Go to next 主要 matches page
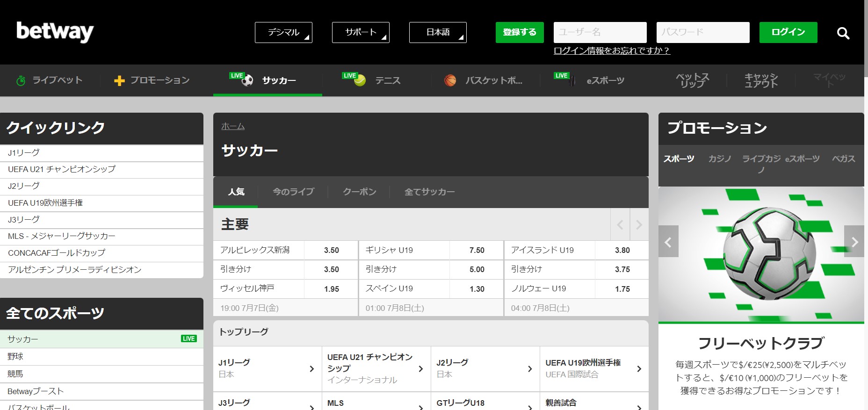 (639, 225)
